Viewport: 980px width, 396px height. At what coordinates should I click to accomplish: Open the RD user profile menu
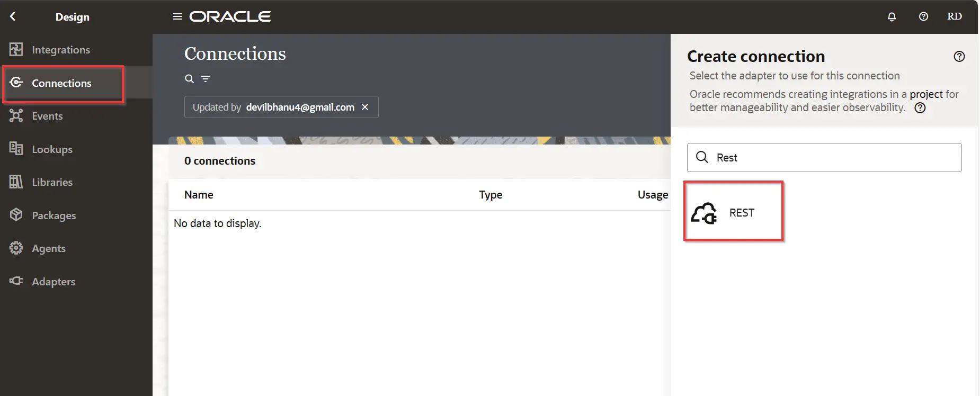click(x=954, y=16)
